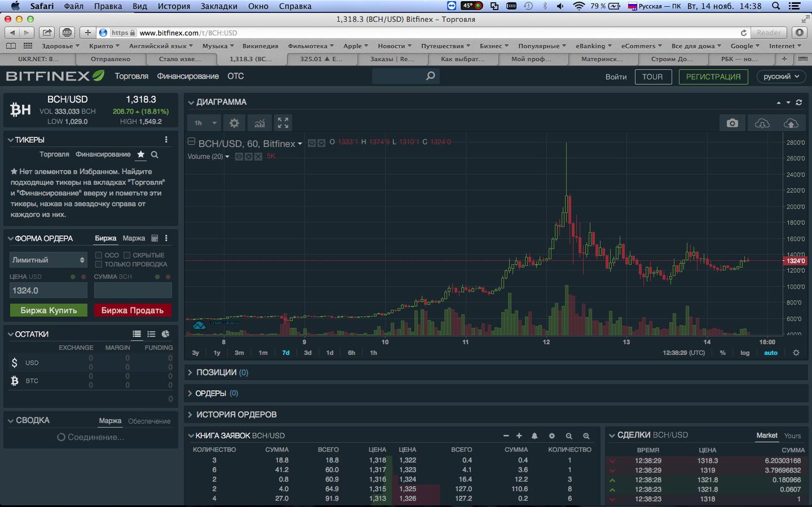Click the chart snapshot camera icon

[732, 123]
